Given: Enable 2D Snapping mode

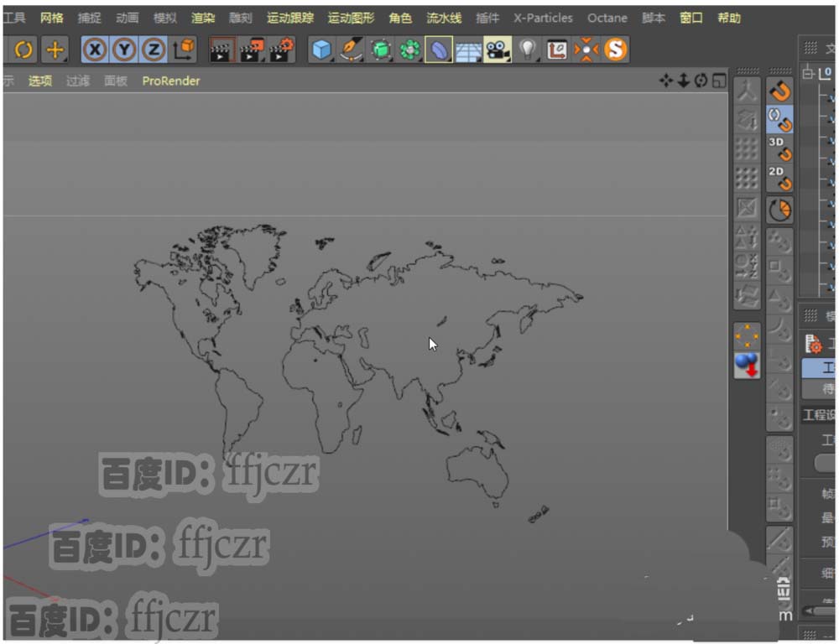Looking at the screenshot, I should (779, 178).
